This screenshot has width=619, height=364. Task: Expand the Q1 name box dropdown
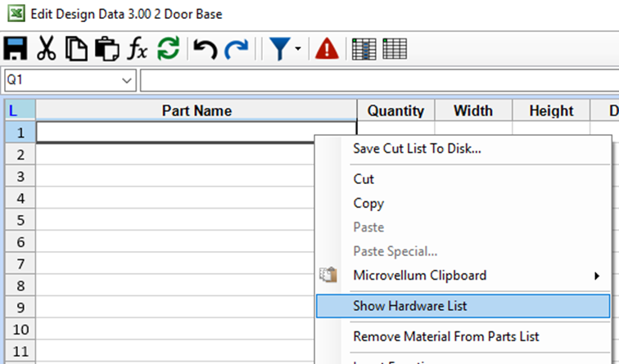pyautogui.click(x=127, y=80)
